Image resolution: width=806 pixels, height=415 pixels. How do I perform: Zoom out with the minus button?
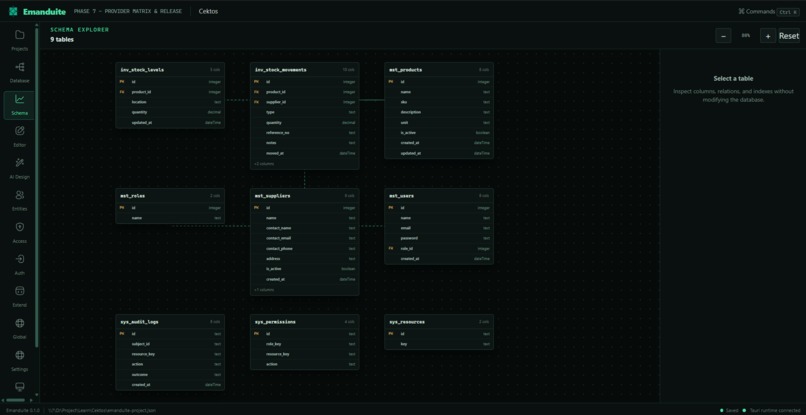click(x=723, y=36)
